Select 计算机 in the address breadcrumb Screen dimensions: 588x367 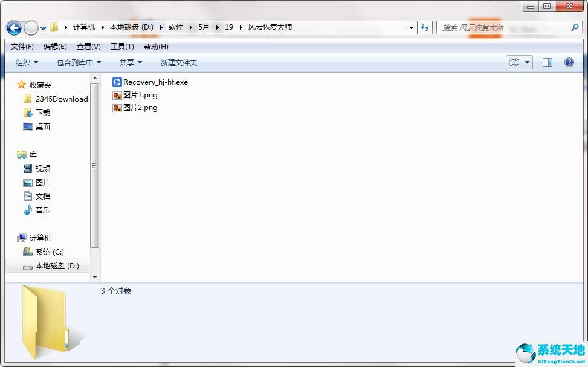click(83, 27)
